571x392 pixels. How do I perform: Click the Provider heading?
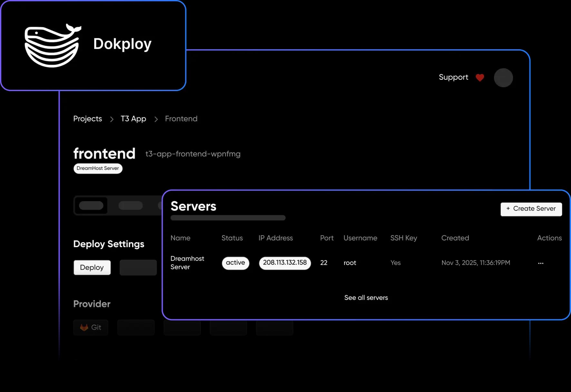(x=92, y=304)
